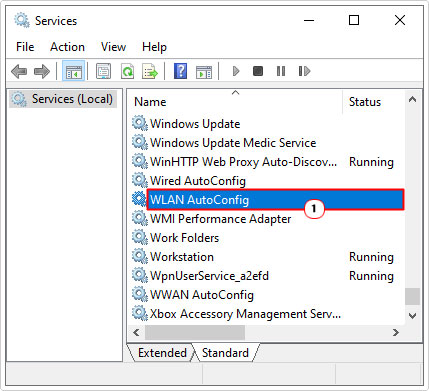Click gear icon beside WpnUserService_a2efd
The image size is (429, 391).
pyautogui.click(x=139, y=276)
